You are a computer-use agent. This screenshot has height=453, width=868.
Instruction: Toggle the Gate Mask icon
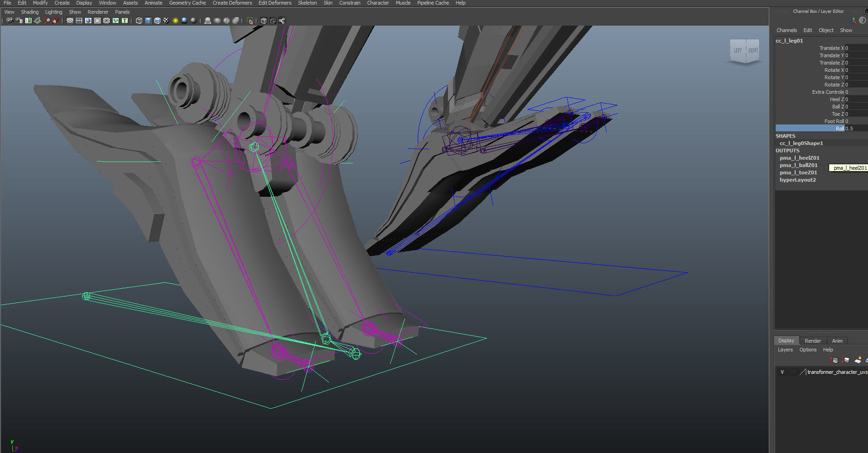pyautogui.click(x=97, y=21)
